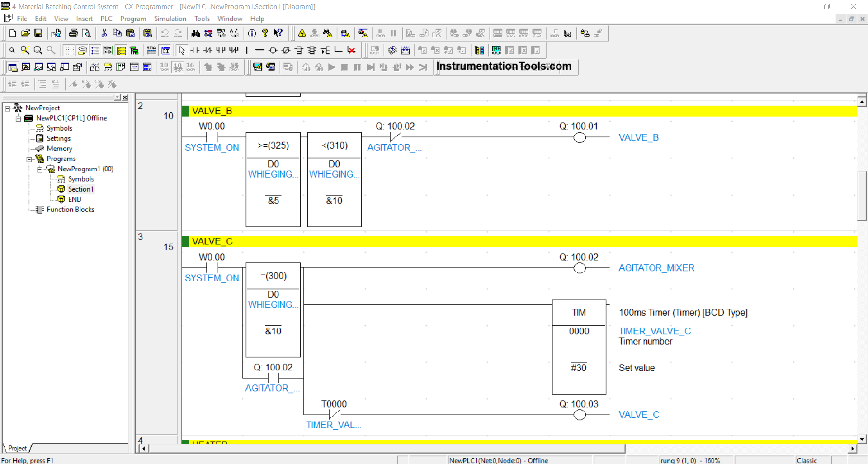Select the horizontal line drawing tool
The width and height of the screenshot is (868, 464).
tap(259, 50)
